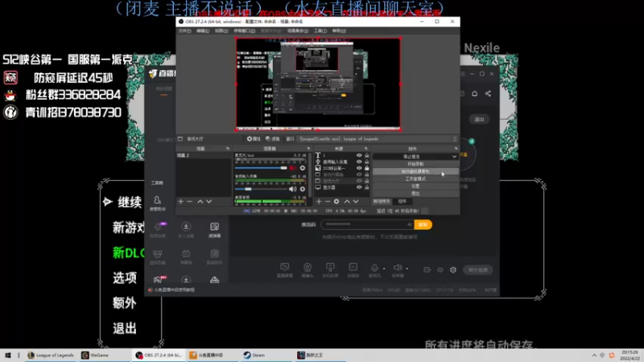The height and width of the screenshot is (362, 644).
Task: Select 场景 2 in scenes list
Action: [x=204, y=155]
